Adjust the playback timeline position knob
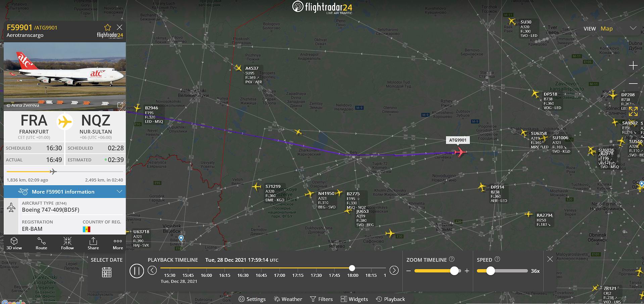This screenshot has width=644, height=304. pyautogui.click(x=352, y=268)
